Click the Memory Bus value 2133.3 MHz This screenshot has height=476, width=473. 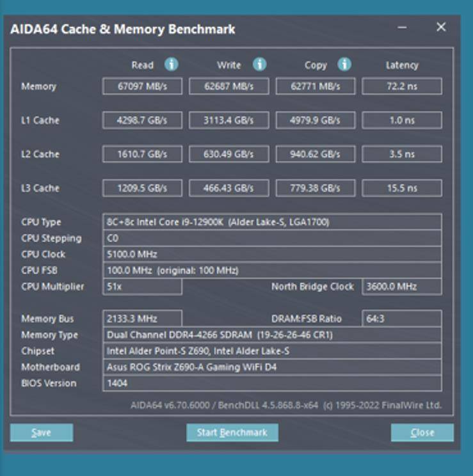click(143, 319)
